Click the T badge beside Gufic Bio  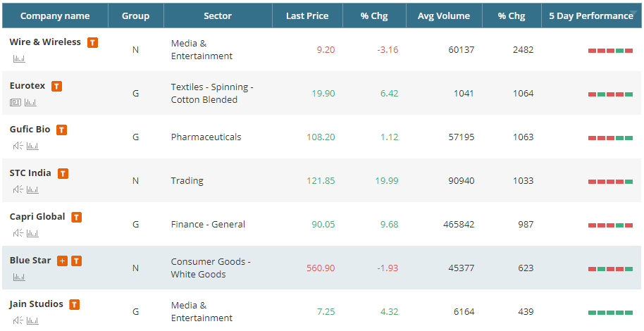coord(61,130)
